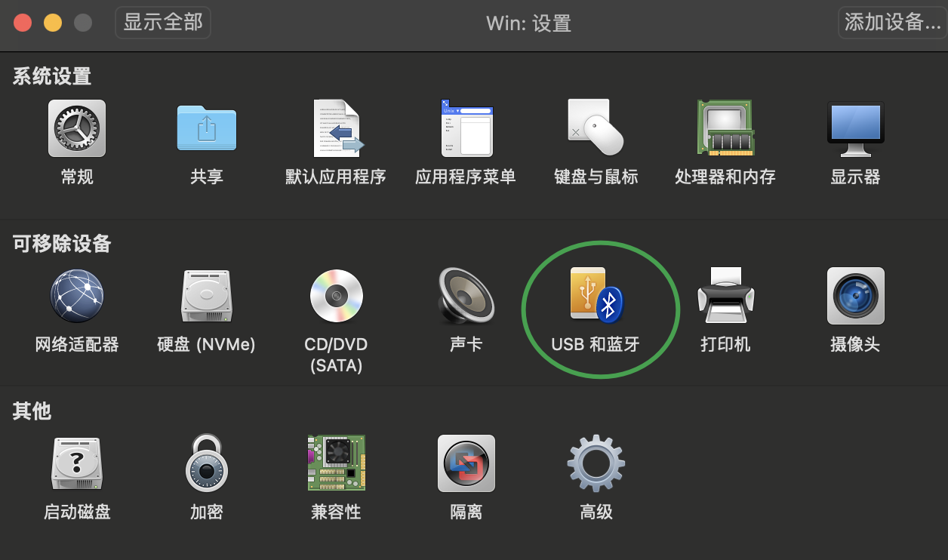This screenshot has width=948, height=560.
Task: Open the 显示器 display settings icon
Action: point(855,128)
